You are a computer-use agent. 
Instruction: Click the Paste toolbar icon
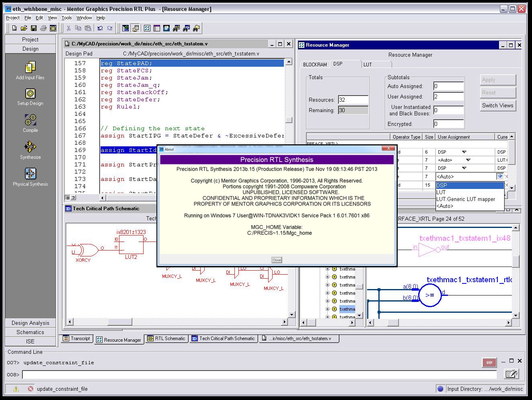pos(88,28)
